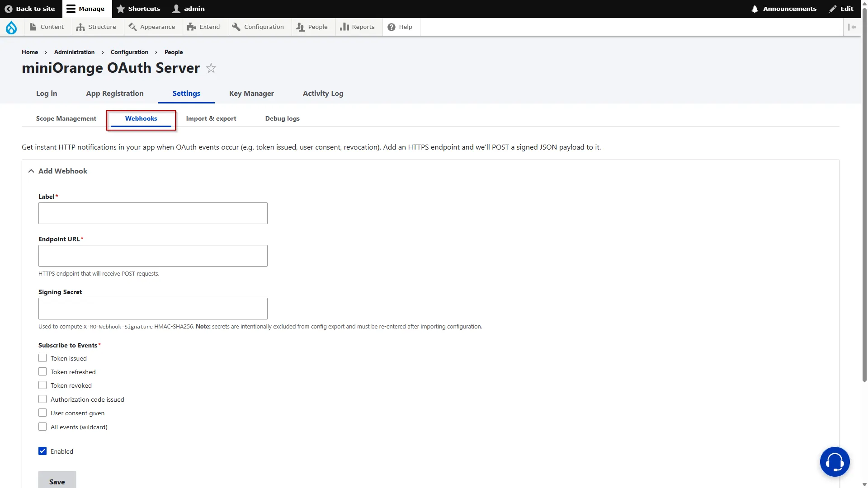Follow the Administration breadcrumb link
The width and height of the screenshot is (868, 488).
point(74,52)
